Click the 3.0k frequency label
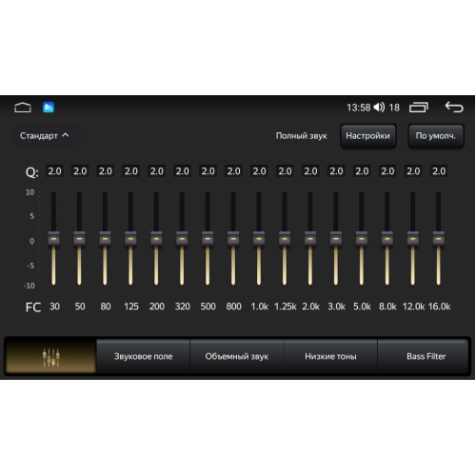This screenshot has height=476, width=476. pos(336,307)
